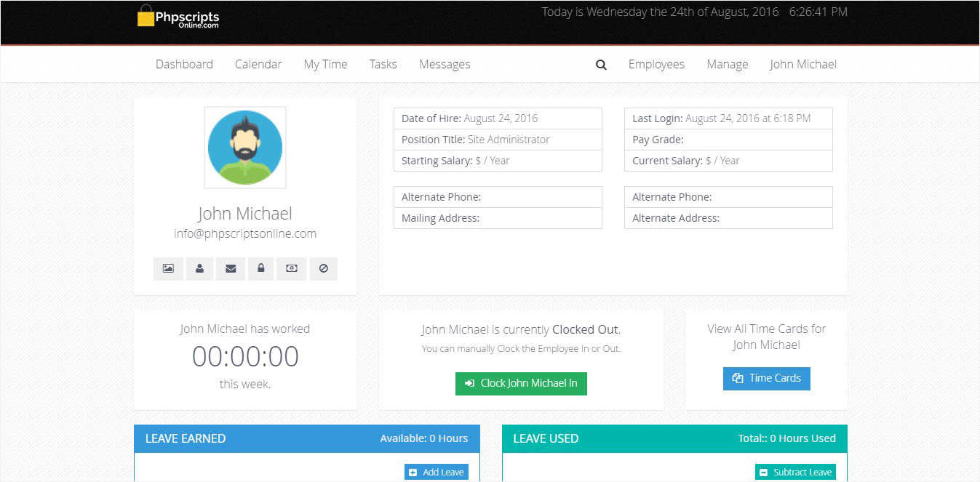Click the Clock John Michael In button

pyautogui.click(x=521, y=383)
